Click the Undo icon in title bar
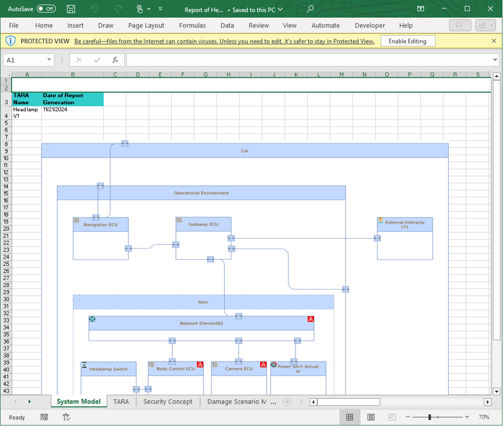This screenshot has height=428, width=504. [94, 9]
